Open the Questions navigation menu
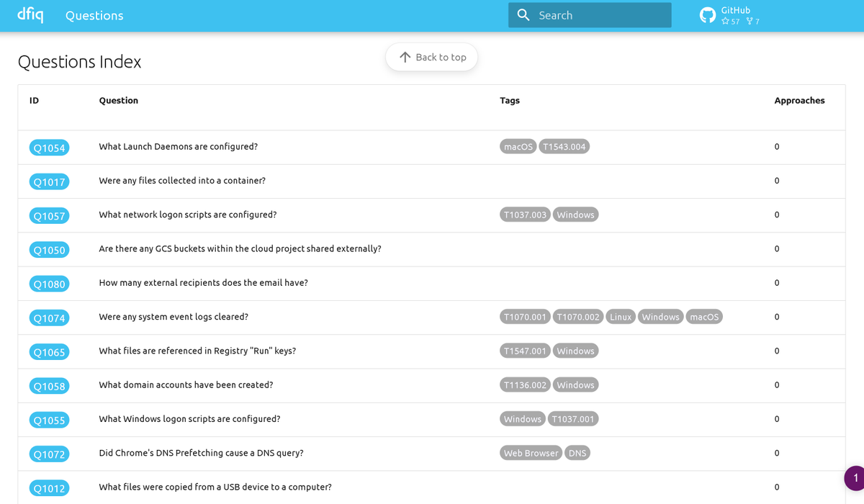Screen dimensions: 864x504 (x=94, y=14)
